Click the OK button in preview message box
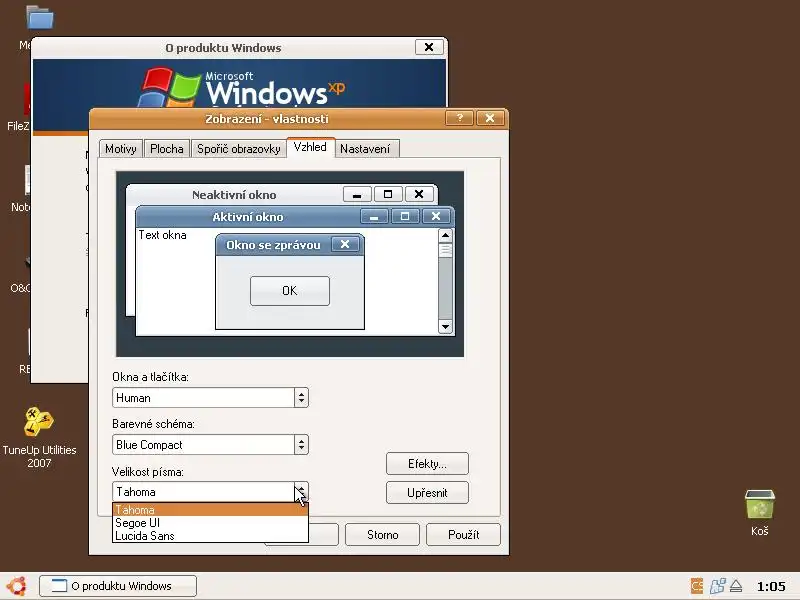The image size is (800, 600). pyautogui.click(x=290, y=291)
